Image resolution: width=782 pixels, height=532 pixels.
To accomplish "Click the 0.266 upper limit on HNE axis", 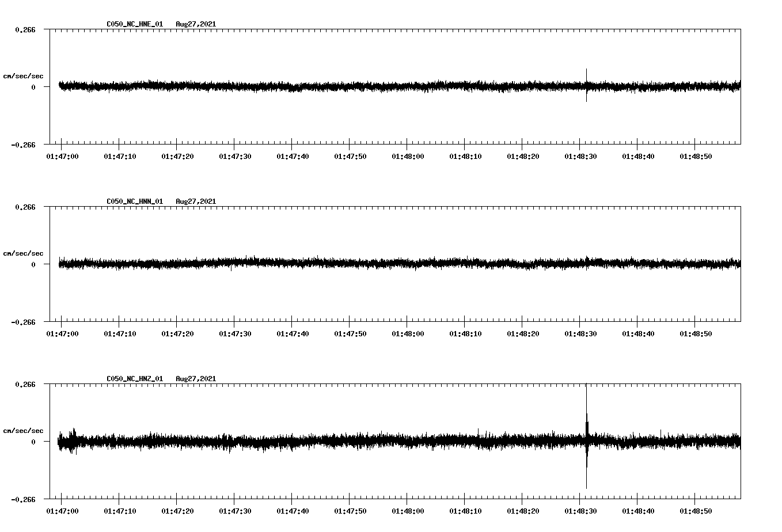I will [x=25, y=29].
